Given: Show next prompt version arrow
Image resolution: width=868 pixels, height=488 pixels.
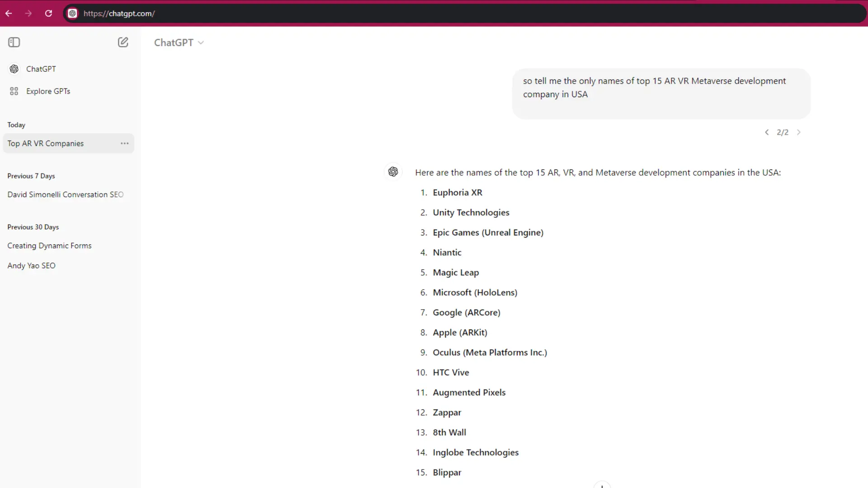Looking at the screenshot, I should 799,132.
